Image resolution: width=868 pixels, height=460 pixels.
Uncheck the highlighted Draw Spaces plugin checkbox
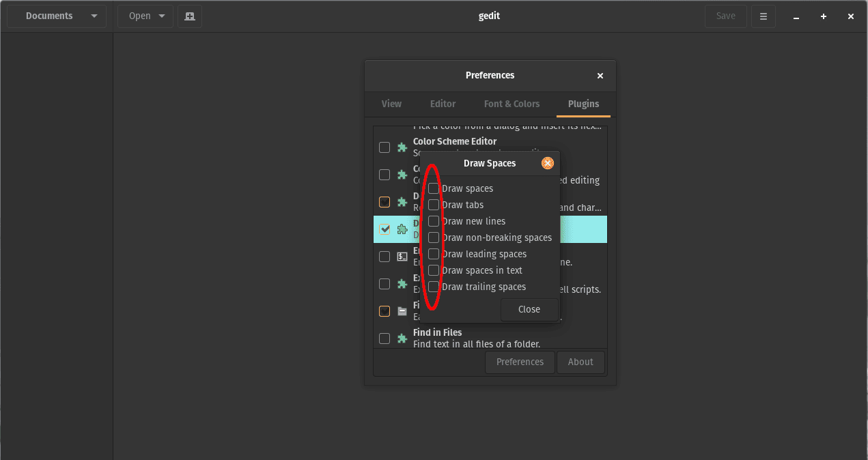pos(384,229)
